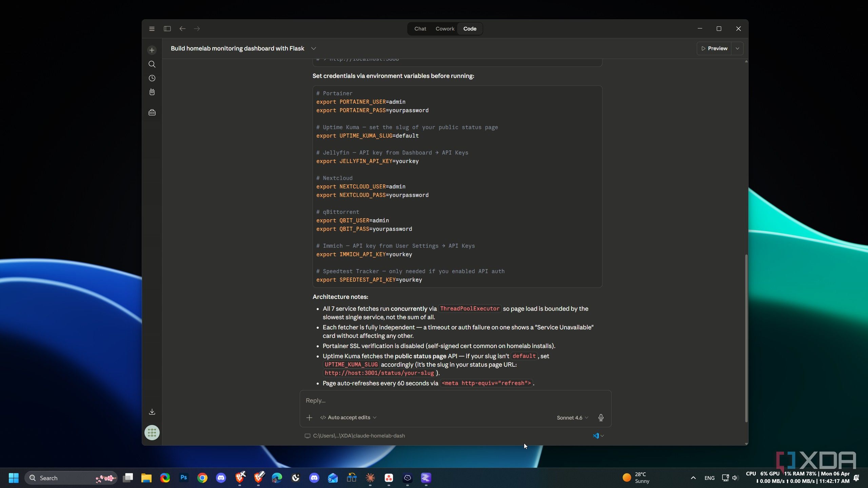Open the toolbox icon in the sidebar
The image size is (868, 488).
click(x=152, y=113)
